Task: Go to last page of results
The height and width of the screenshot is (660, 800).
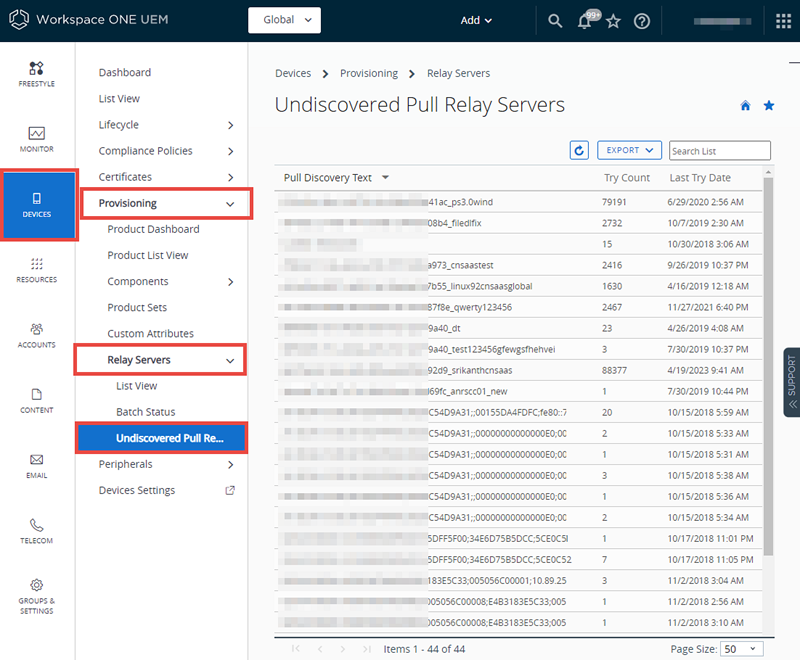Action: tap(366, 649)
